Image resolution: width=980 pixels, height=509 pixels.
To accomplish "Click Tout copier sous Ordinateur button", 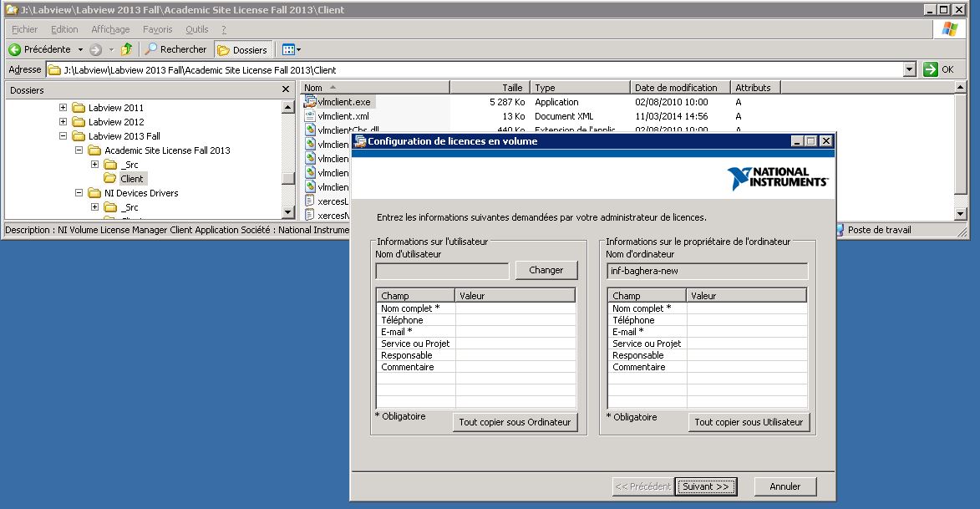I will 515,422.
